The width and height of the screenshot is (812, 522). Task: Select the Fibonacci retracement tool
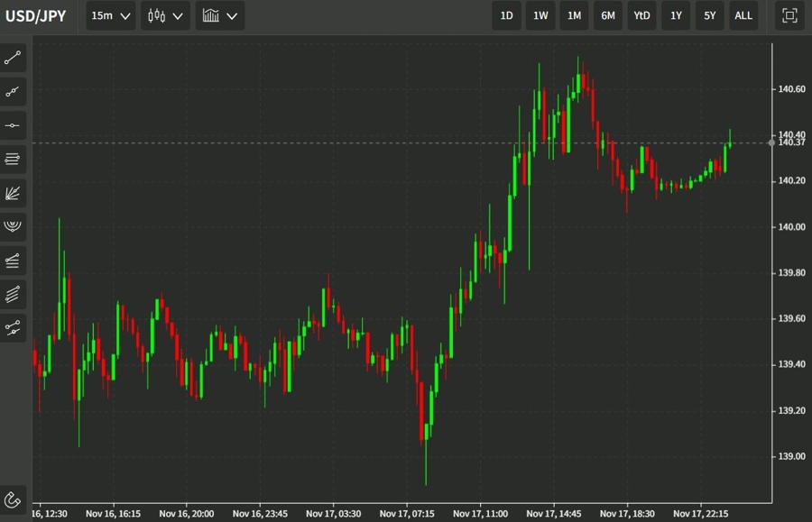[13, 261]
